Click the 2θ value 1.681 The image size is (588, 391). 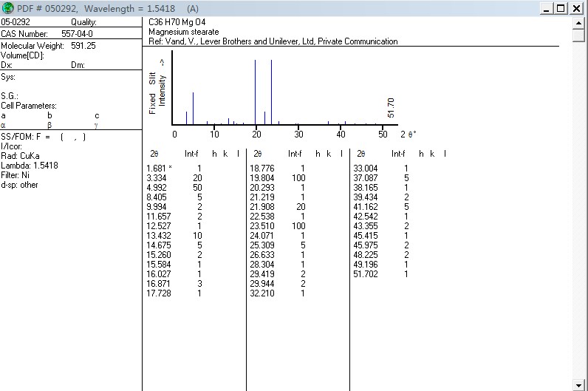tap(157, 168)
